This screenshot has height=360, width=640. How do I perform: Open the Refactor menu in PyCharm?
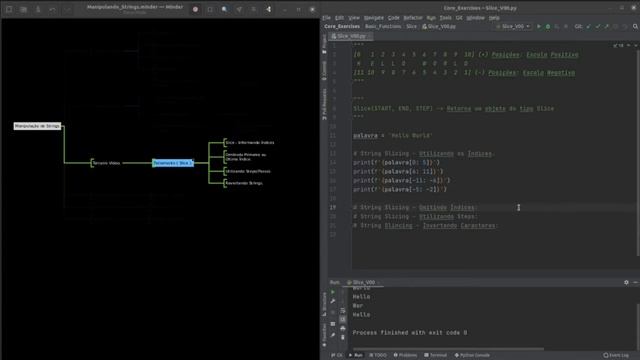tap(413, 18)
